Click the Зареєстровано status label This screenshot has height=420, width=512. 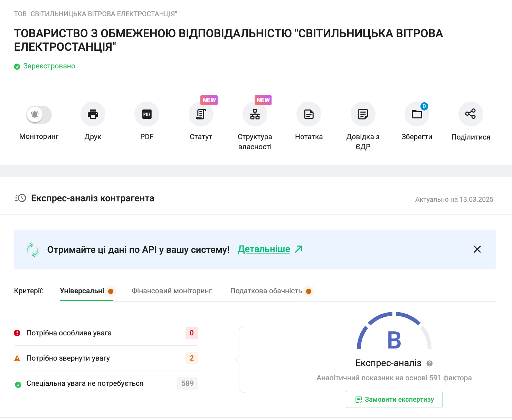pos(49,66)
